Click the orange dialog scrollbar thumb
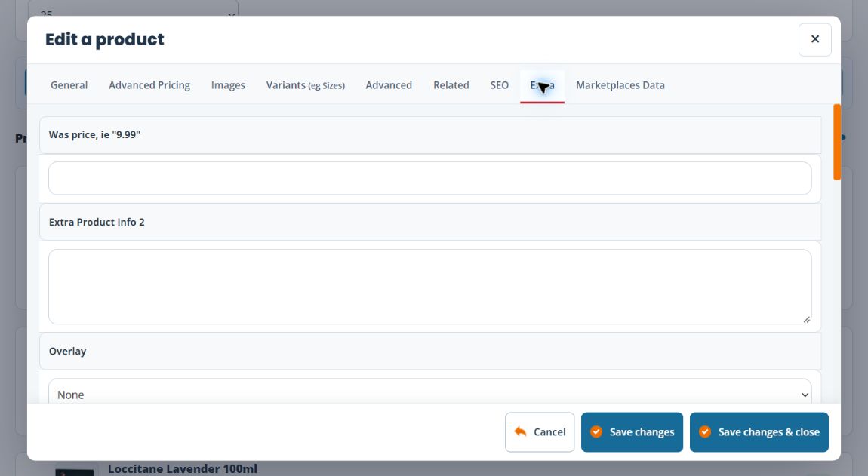The height and width of the screenshot is (476, 868). coord(837,143)
